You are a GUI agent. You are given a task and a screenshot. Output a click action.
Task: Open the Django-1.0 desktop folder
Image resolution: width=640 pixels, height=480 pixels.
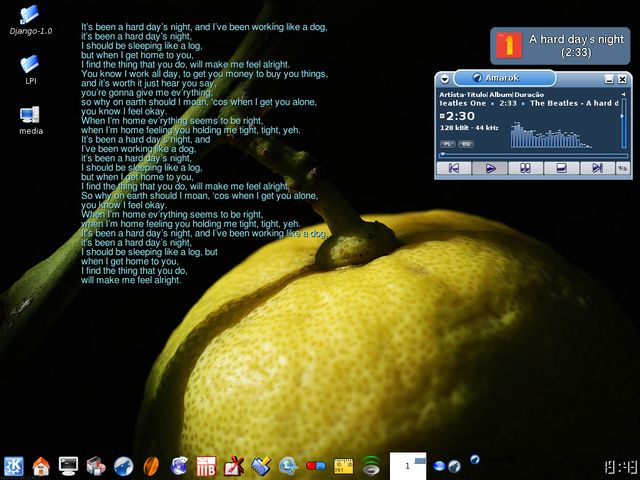click(30, 20)
